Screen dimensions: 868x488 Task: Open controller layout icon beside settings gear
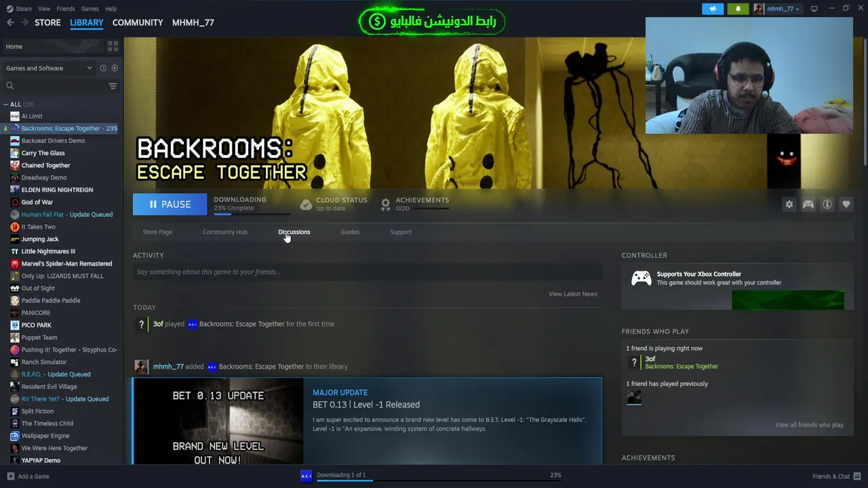coord(808,204)
